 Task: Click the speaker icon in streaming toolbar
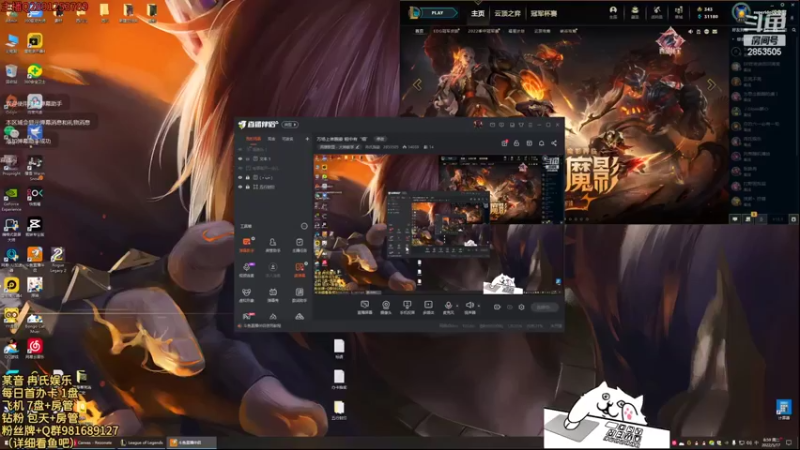coord(469,307)
